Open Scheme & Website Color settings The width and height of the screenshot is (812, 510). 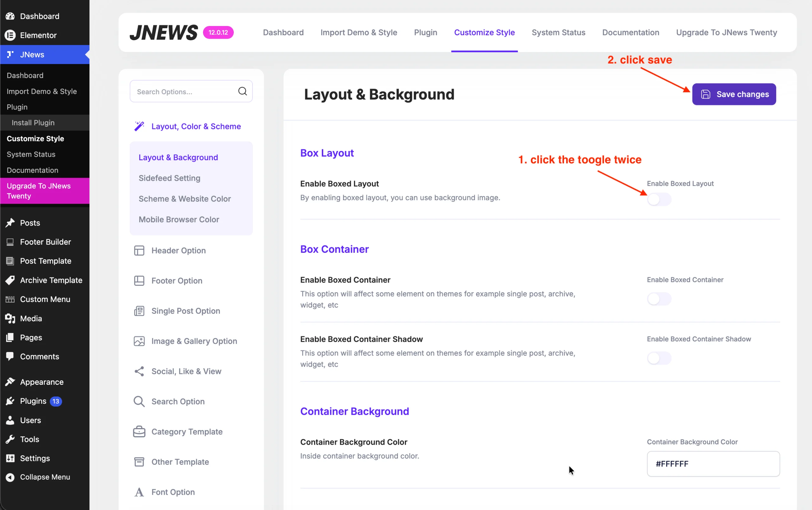point(185,199)
